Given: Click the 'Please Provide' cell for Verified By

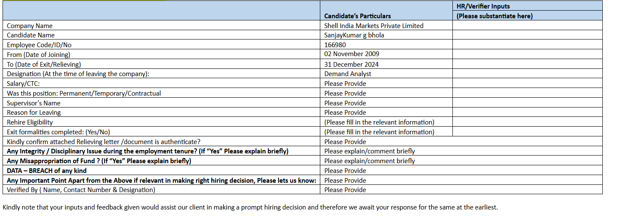Looking at the screenshot, I should (x=345, y=190).
